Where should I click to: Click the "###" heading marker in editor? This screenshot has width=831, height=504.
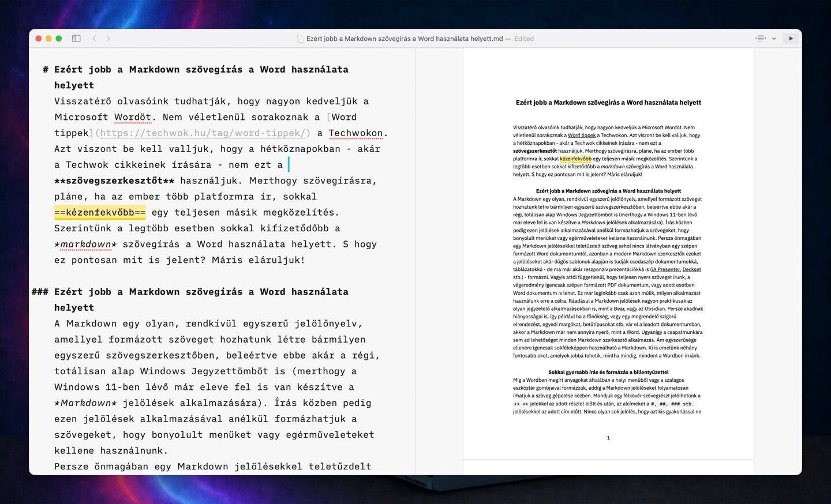coord(40,292)
